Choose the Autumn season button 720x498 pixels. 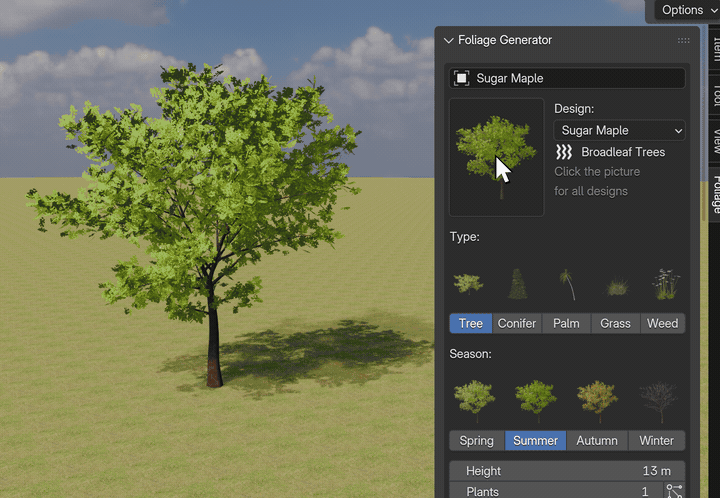[597, 441]
